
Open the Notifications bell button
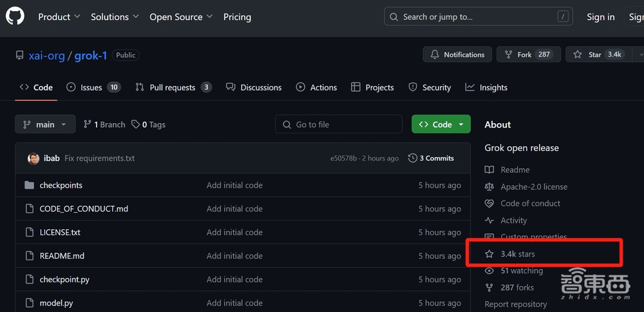click(x=457, y=55)
